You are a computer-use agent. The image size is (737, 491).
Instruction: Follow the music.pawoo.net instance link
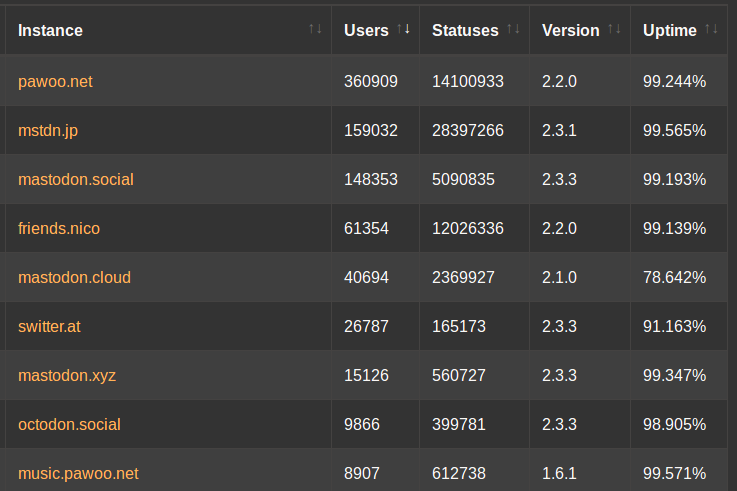point(78,474)
